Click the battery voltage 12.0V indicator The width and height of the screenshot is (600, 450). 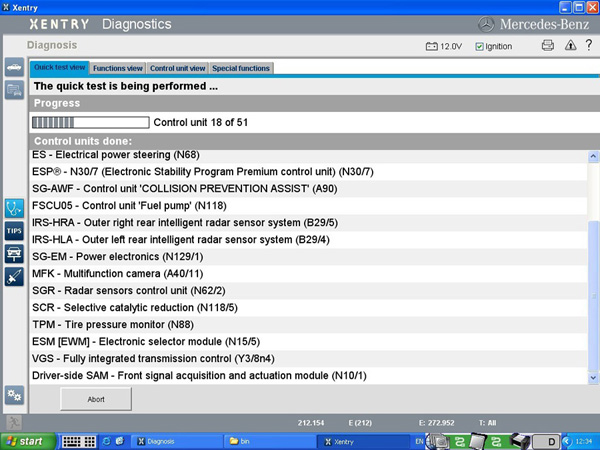click(444, 46)
